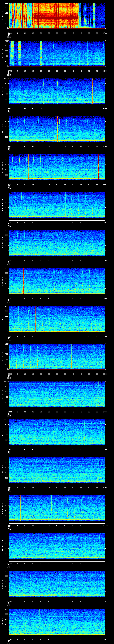Click the red spike near 56 seconds in 9:50:00 spectrogram
The width and height of the screenshot is (114, 644).
tap(98, 167)
